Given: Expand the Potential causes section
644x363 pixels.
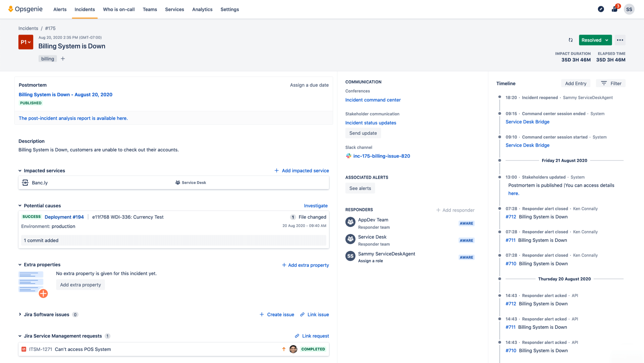Looking at the screenshot, I should (20, 206).
